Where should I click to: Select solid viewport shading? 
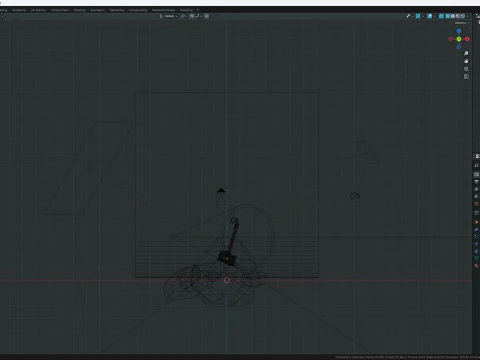(453, 16)
